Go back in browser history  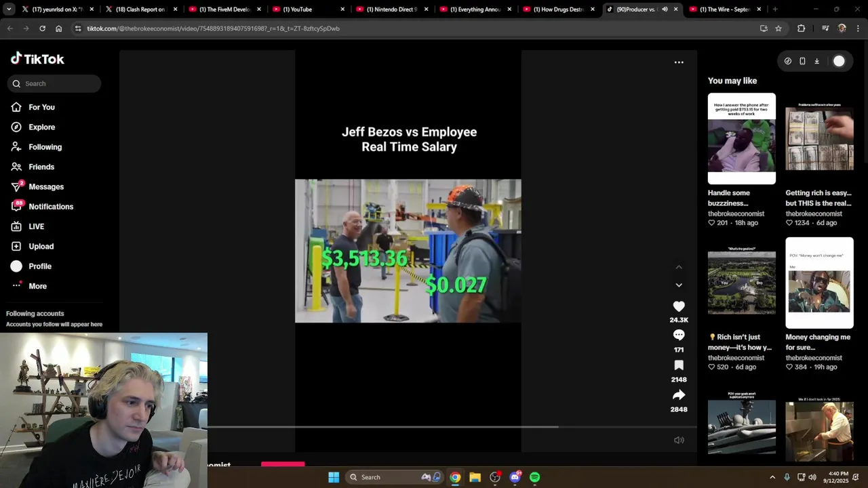tap(9, 28)
